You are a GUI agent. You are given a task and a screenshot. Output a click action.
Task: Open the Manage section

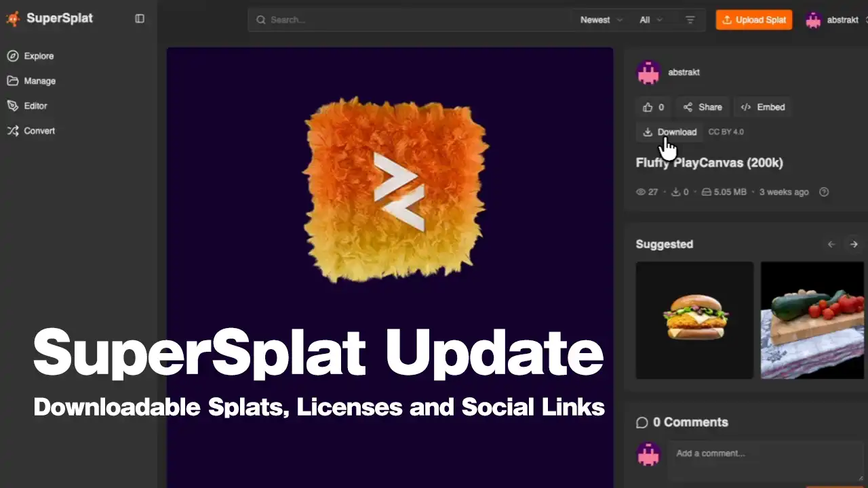[x=39, y=81]
